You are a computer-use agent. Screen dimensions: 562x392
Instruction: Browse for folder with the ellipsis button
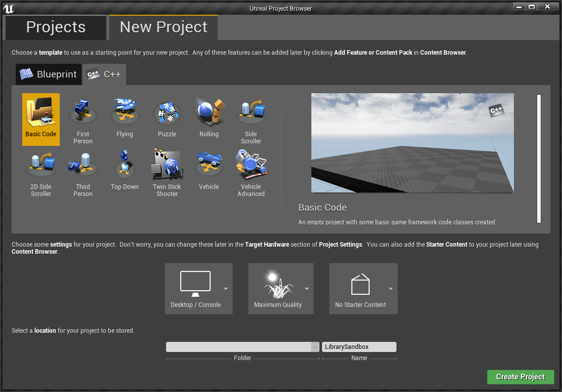pyautogui.click(x=315, y=347)
